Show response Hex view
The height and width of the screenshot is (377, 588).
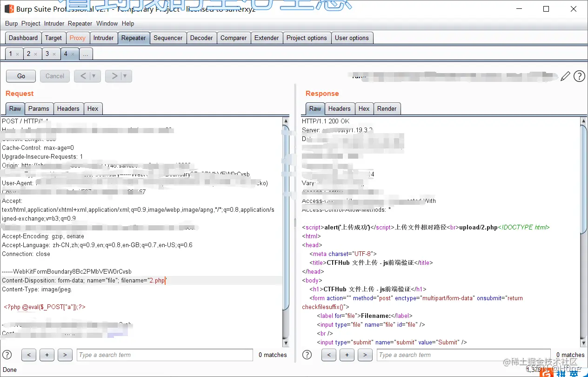[x=364, y=108]
